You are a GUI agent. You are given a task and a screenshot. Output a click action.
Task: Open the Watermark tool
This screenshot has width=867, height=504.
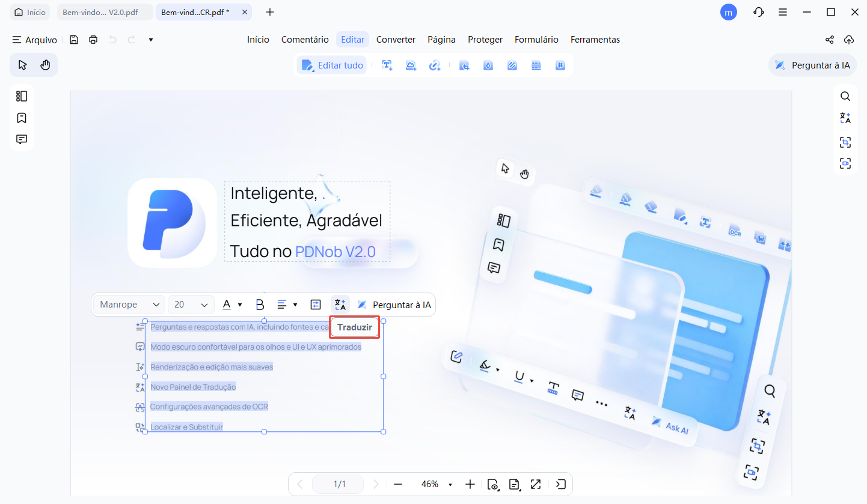[488, 65]
